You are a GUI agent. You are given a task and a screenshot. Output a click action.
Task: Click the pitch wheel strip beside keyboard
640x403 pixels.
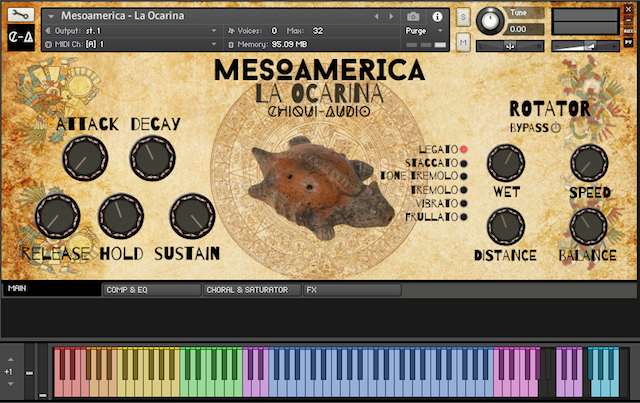29,372
